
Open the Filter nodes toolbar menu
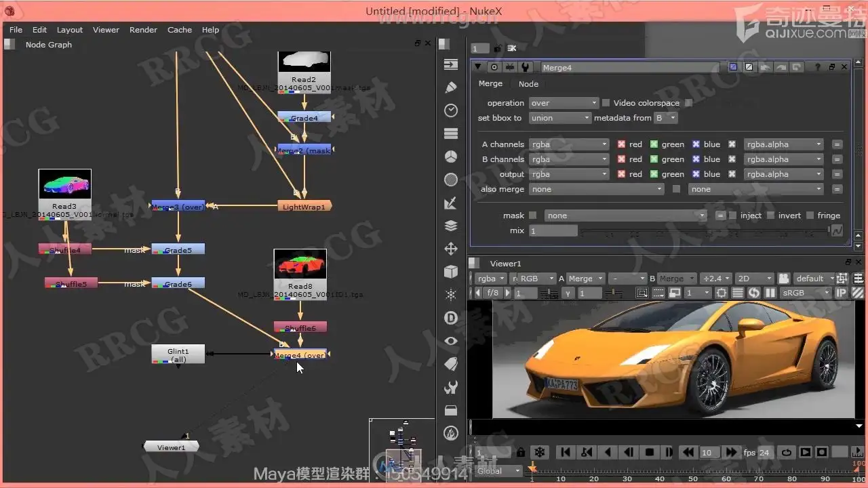coord(451,180)
